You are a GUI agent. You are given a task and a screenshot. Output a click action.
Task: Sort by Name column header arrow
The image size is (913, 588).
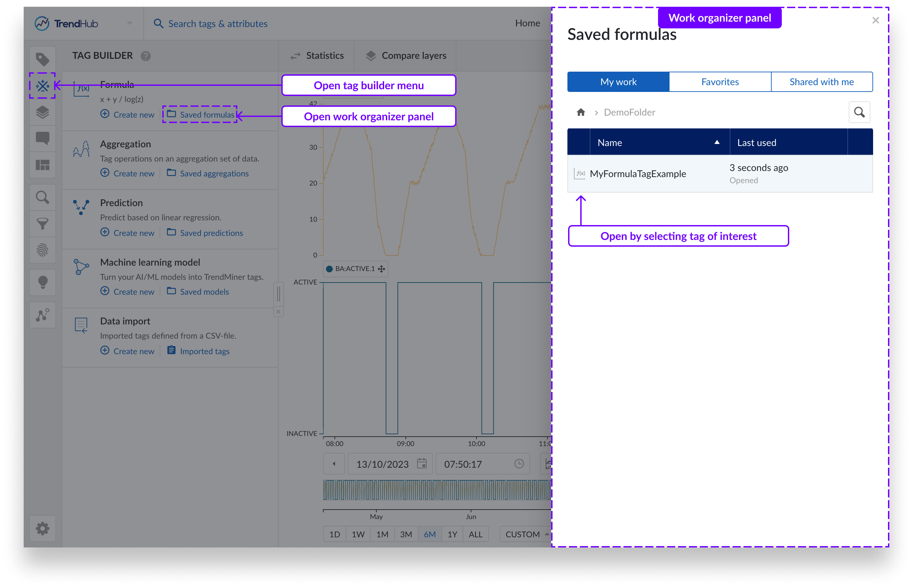pos(717,142)
